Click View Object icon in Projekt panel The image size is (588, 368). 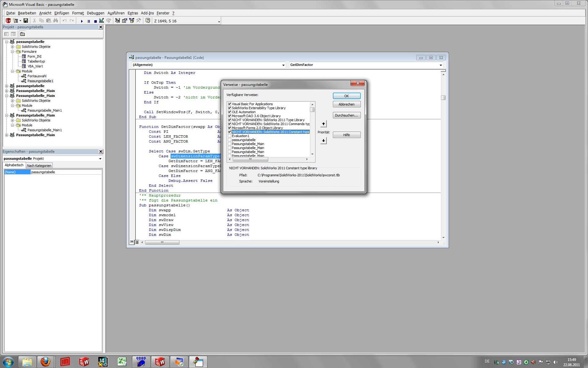[x=13, y=34]
